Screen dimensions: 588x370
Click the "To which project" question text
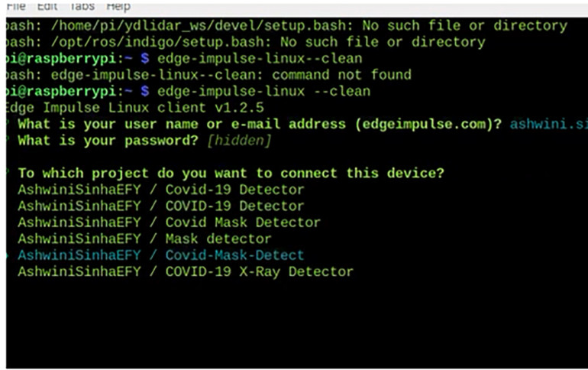pyautogui.click(x=231, y=174)
